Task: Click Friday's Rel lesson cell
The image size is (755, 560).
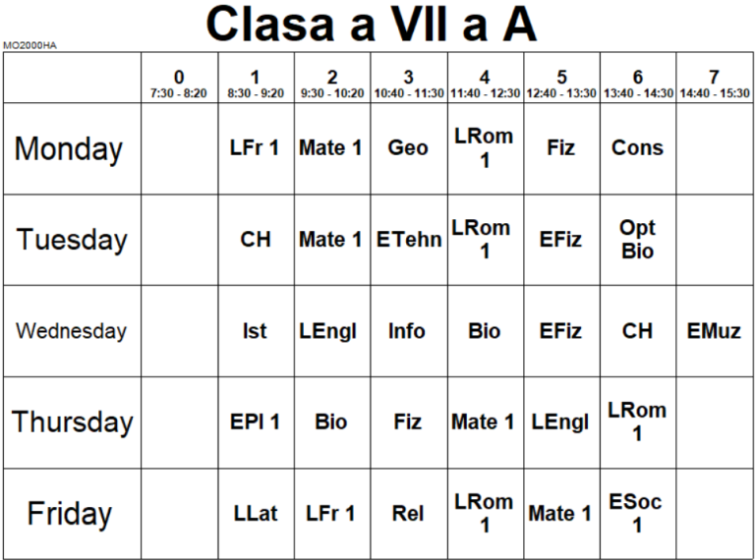Action: [408, 514]
